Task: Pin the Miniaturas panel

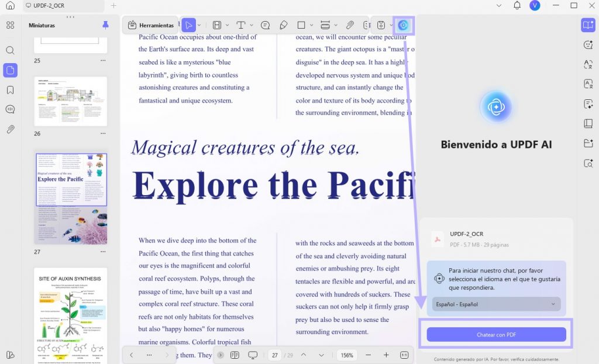Action: [x=105, y=25]
